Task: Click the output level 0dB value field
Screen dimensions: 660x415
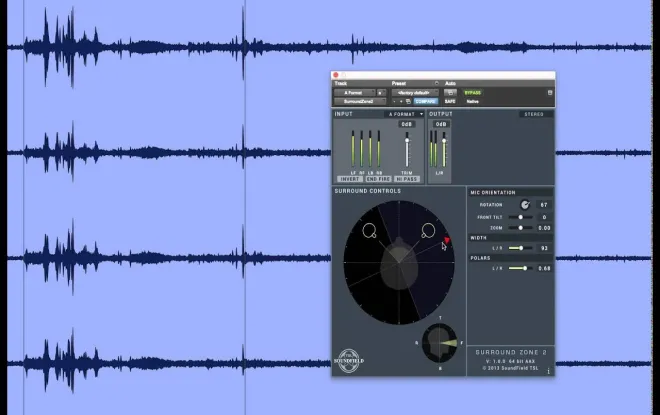Action: [x=441, y=124]
